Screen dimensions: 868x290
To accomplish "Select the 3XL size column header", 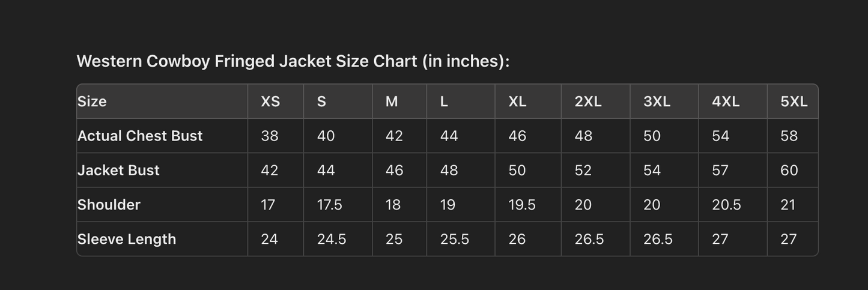I will 657,101.
